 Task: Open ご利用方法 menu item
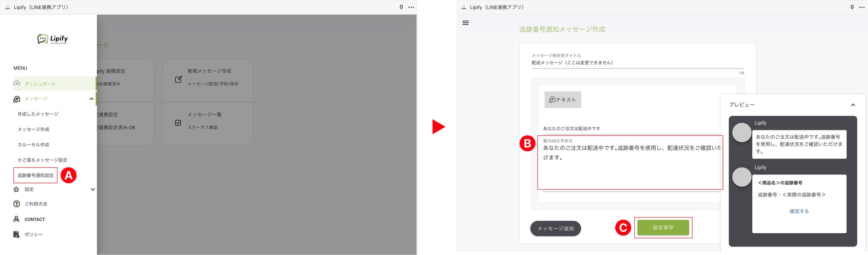(36, 204)
